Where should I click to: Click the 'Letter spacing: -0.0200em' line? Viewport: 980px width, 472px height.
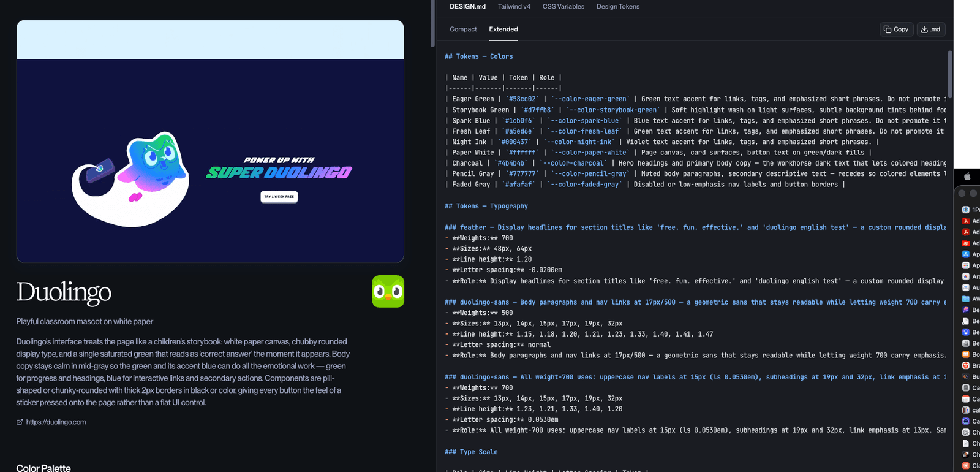(503, 270)
